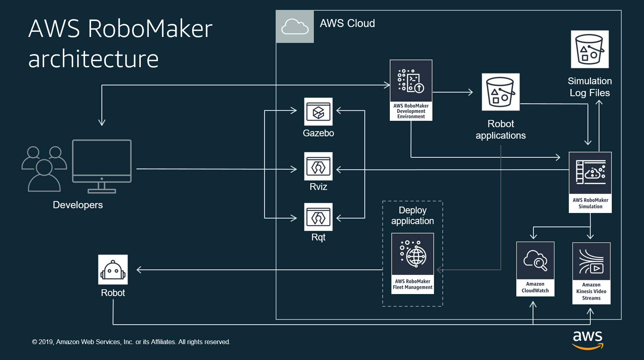
Task: Click the Simulation Log Files label
Action: tap(590, 87)
